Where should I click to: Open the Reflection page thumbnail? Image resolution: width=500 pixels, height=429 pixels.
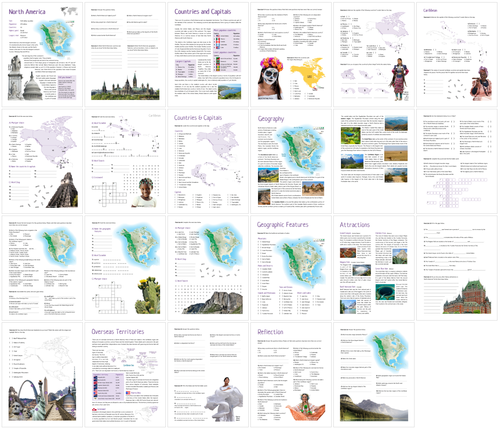point(291,375)
